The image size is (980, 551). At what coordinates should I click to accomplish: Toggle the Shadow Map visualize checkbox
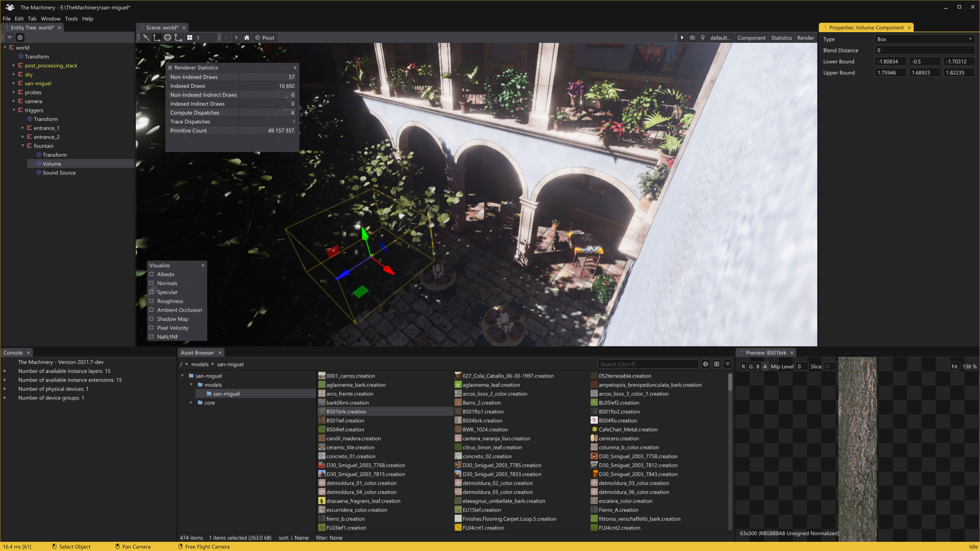tap(152, 319)
